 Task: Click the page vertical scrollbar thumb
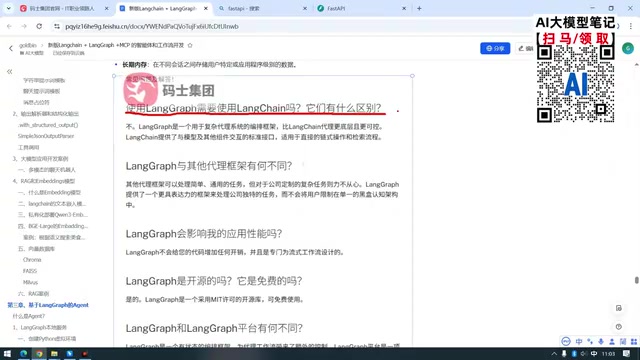coord(636,280)
